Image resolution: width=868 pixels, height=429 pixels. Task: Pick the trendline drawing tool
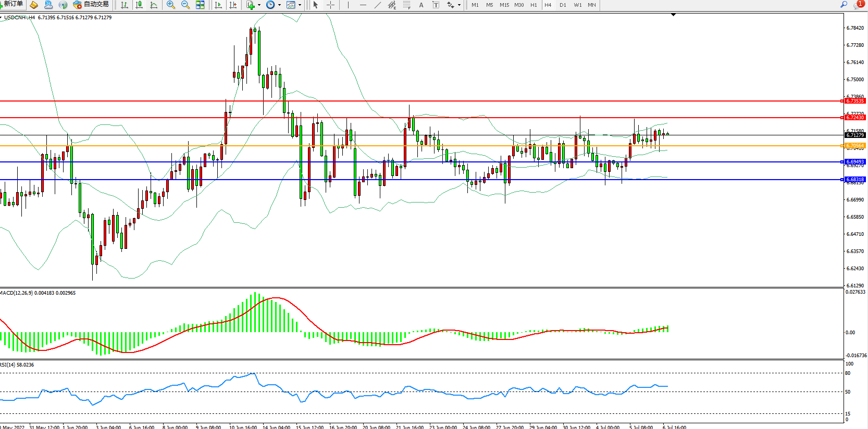[x=377, y=5]
